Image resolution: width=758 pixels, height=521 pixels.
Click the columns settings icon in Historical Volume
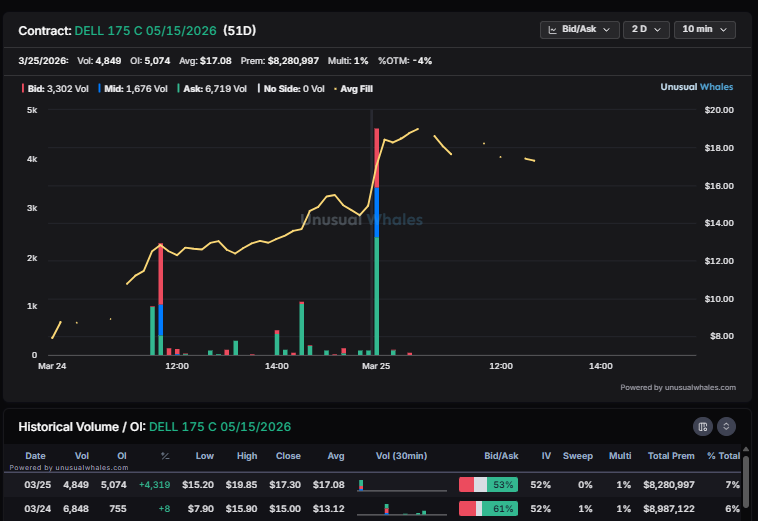point(702,426)
